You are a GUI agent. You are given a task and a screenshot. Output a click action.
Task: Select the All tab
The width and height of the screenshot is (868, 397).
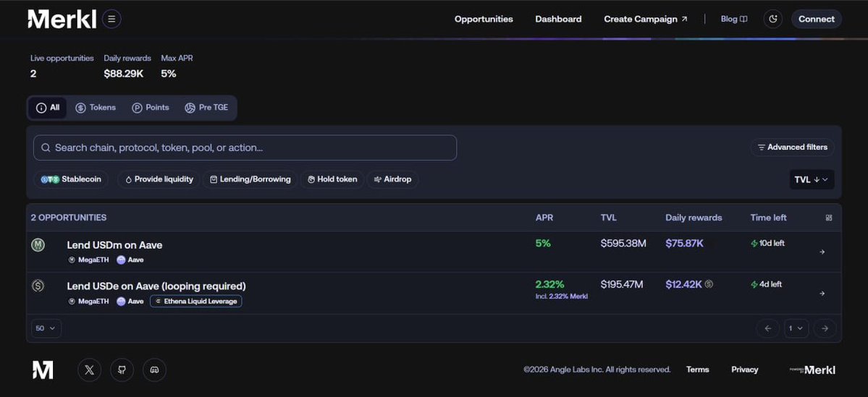(48, 108)
